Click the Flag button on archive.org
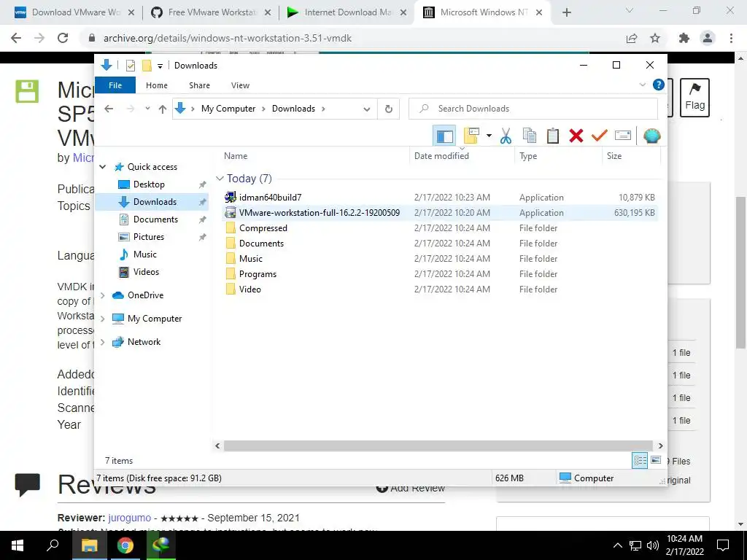The width and height of the screenshot is (747, 560). tap(694, 98)
